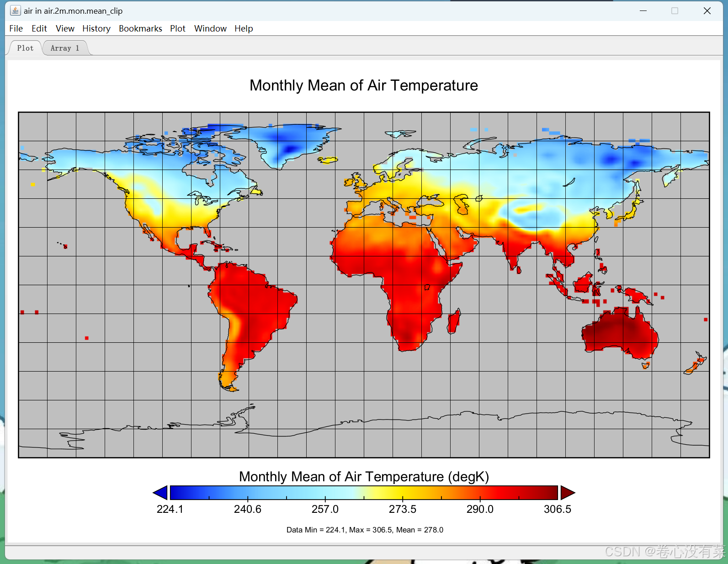Close the air.2m.mon.mean_clip window
Viewport: 728px width, 564px height.
coord(707,11)
